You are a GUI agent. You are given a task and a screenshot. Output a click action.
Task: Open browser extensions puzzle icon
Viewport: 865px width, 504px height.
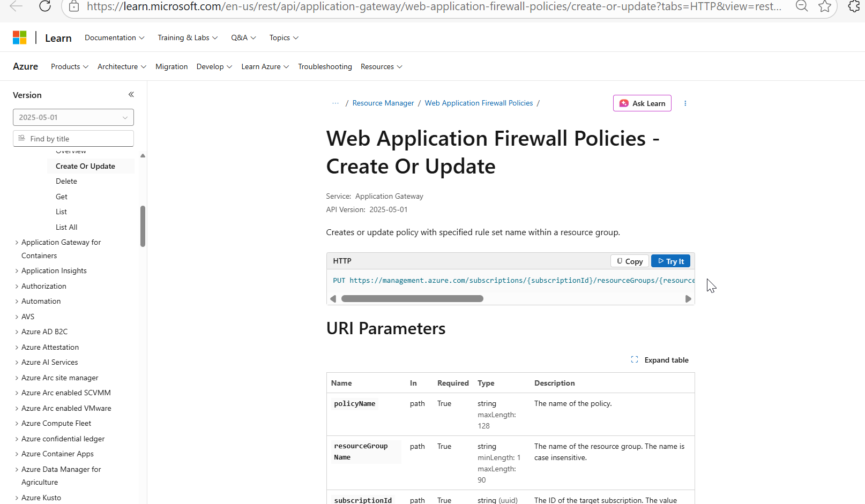(854, 6)
